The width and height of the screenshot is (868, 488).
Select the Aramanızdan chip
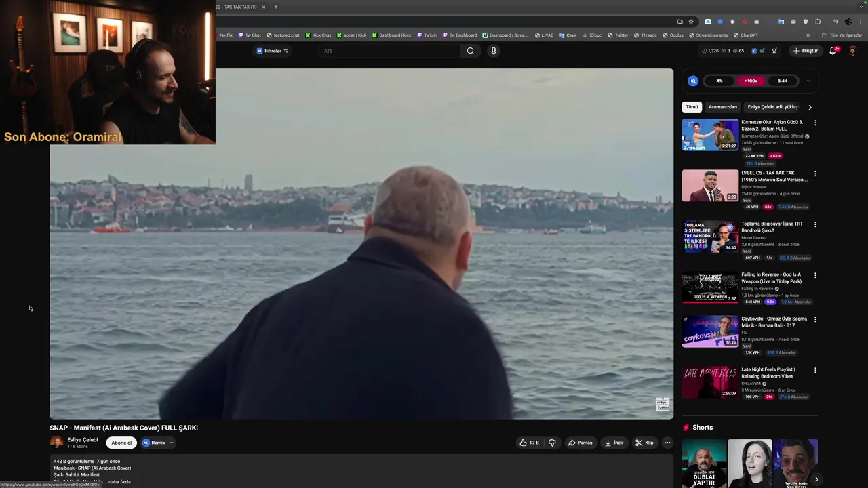point(723,107)
